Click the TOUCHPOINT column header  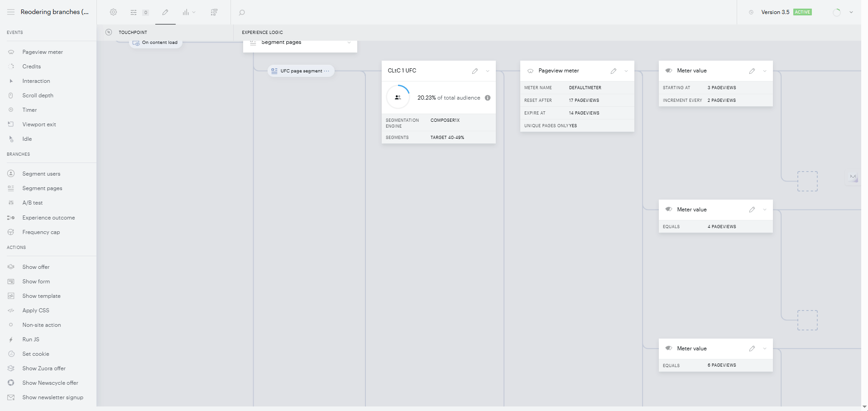pyautogui.click(x=133, y=33)
